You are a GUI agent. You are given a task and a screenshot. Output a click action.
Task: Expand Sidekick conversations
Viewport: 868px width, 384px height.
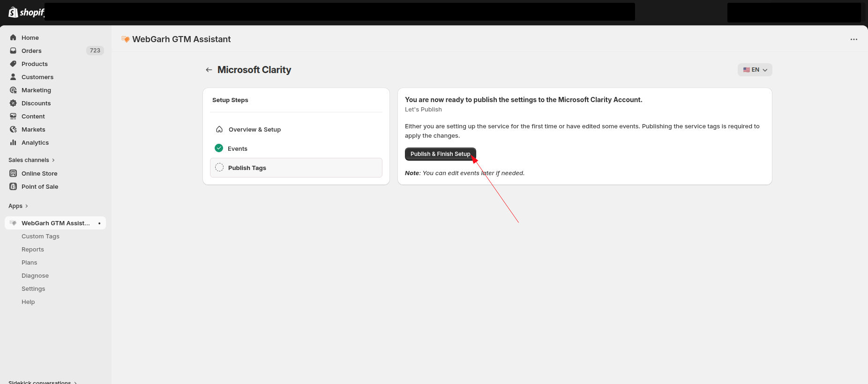coord(43,382)
